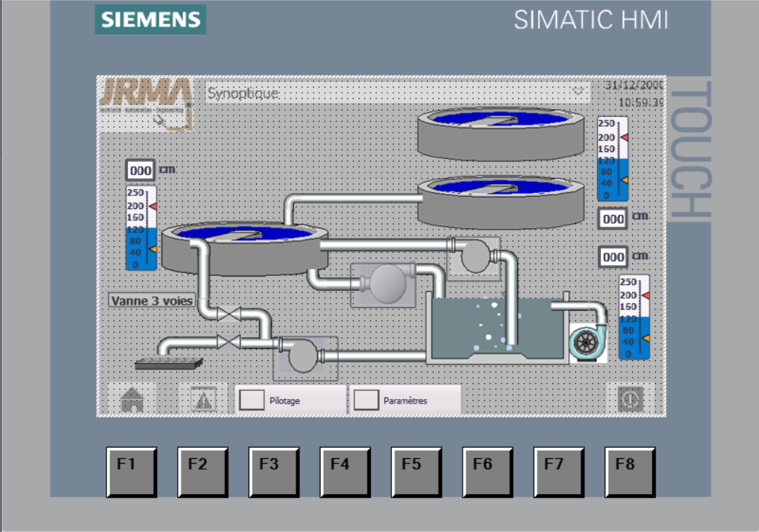Open the Pilotage screen
Viewport: 759px width, 532px height.
pyautogui.click(x=290, y=400)
